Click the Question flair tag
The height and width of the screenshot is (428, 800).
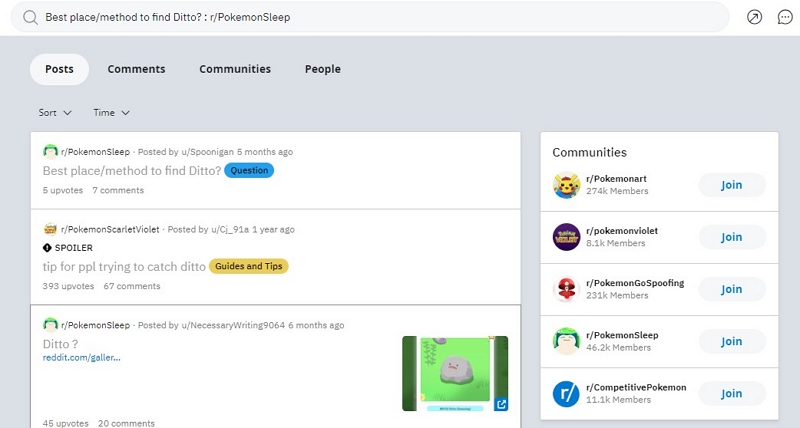249,170
